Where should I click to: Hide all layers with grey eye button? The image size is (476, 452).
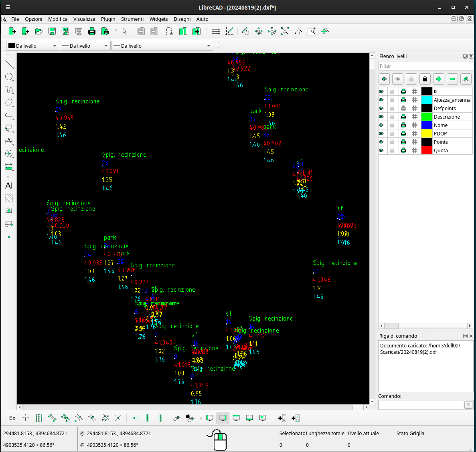[x=398, y=79]
